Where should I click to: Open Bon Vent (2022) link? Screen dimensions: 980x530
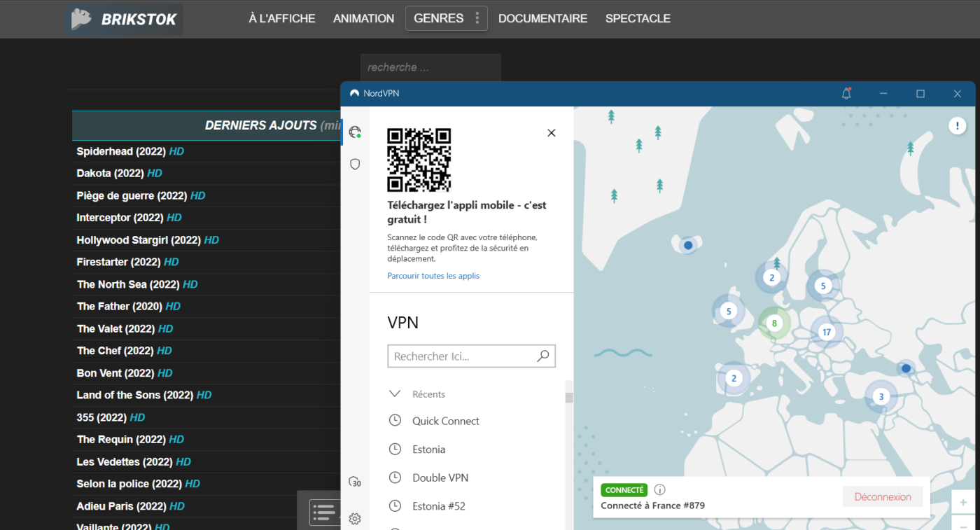point(125,373)
